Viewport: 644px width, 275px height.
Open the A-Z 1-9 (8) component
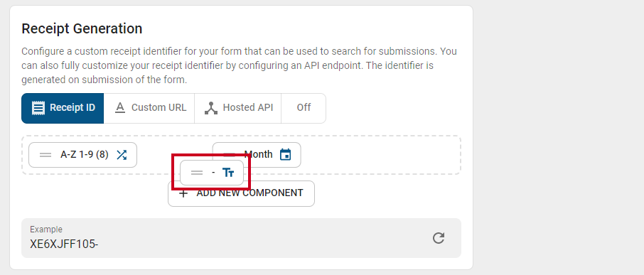coord(82,155)
